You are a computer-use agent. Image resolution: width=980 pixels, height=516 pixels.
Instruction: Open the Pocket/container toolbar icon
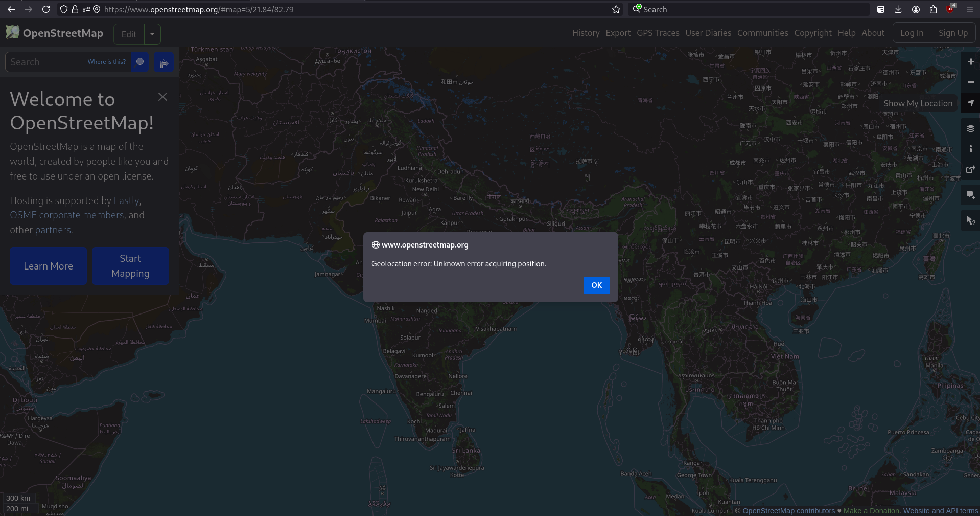(881, 9)
